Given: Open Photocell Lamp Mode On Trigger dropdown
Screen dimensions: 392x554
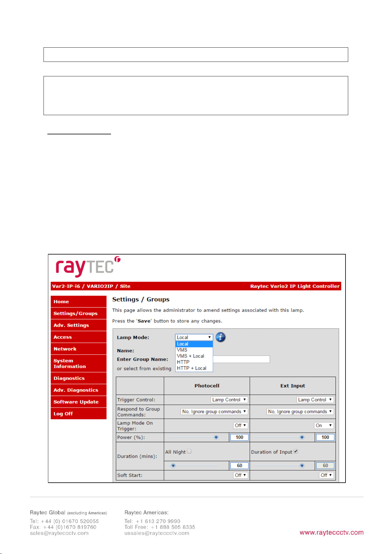Looking at the screenshot, I should click(x=241, y=426).
